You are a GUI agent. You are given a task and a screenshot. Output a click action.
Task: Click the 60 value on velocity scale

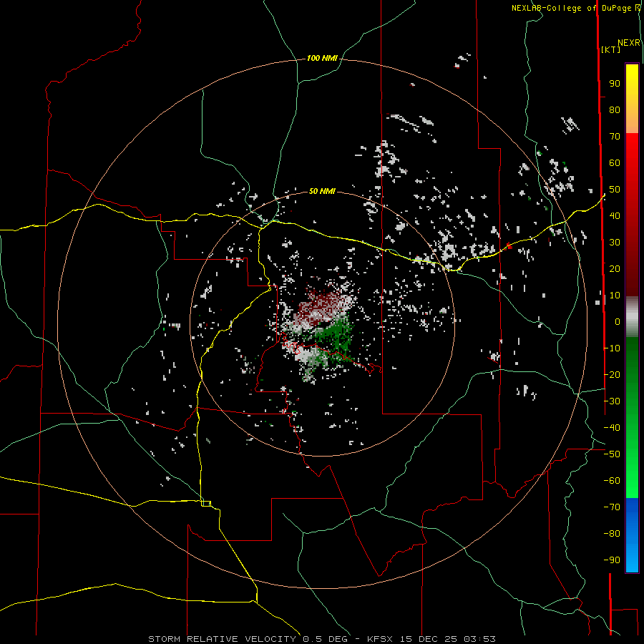tap(615, 162)
